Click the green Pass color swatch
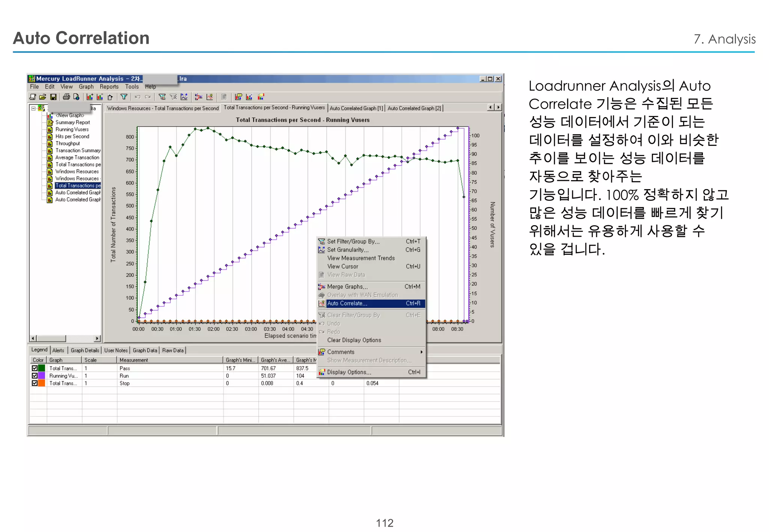Image resolution: width=769 pixels, height=532 pixels. 42,368
